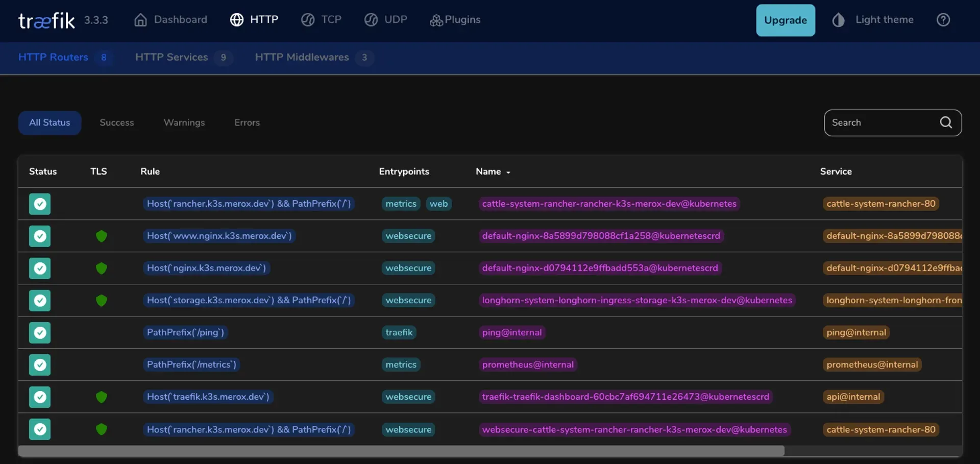Open the traefik-traefik-dashboard router entry
980x464 pixels.
point(625,397)
